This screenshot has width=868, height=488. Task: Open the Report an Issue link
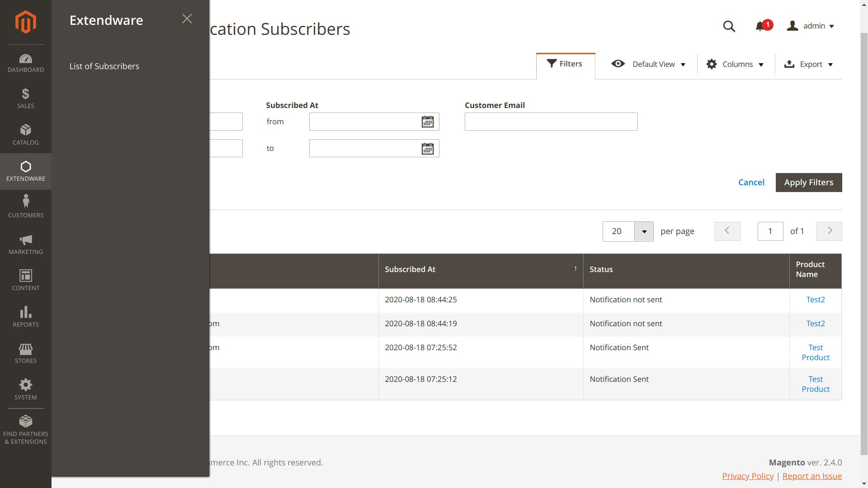[812, 476]
